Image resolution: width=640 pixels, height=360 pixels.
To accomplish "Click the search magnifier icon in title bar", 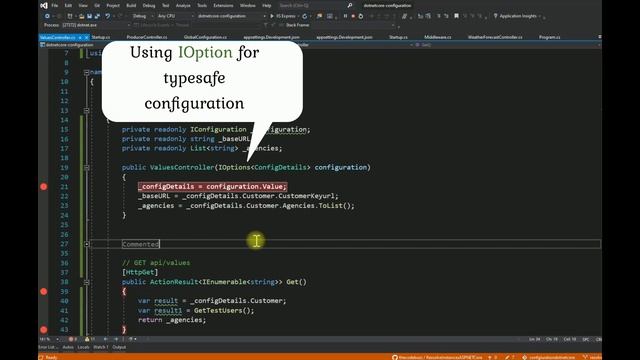I will tap(350, 5).
